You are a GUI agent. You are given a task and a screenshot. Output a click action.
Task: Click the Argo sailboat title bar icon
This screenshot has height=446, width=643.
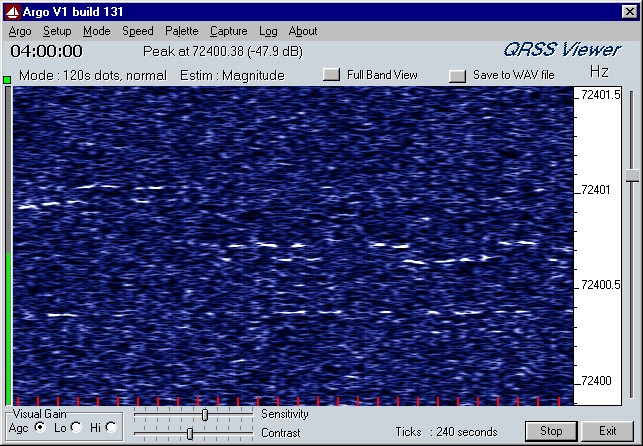12,12
